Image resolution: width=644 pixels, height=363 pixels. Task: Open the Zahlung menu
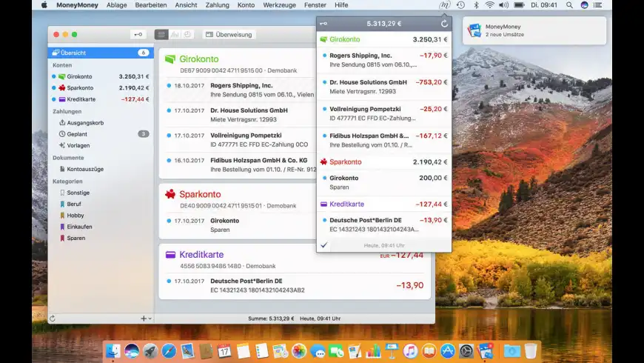point(218,5)
